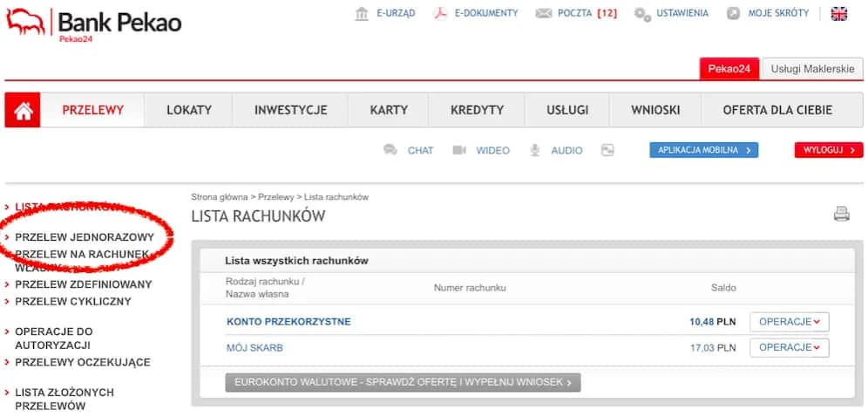
Task: Click the small screen icon after AUDIO
Action: click(x=607, y=150)
